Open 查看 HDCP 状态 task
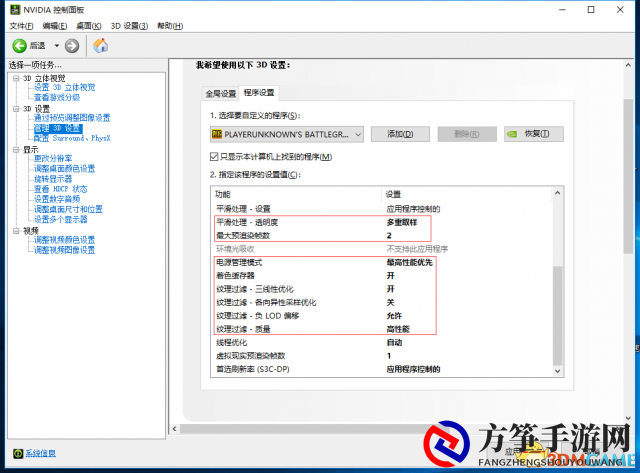This screenshot has width=640, height=473. pyautogui.click(x=60, y=189)
